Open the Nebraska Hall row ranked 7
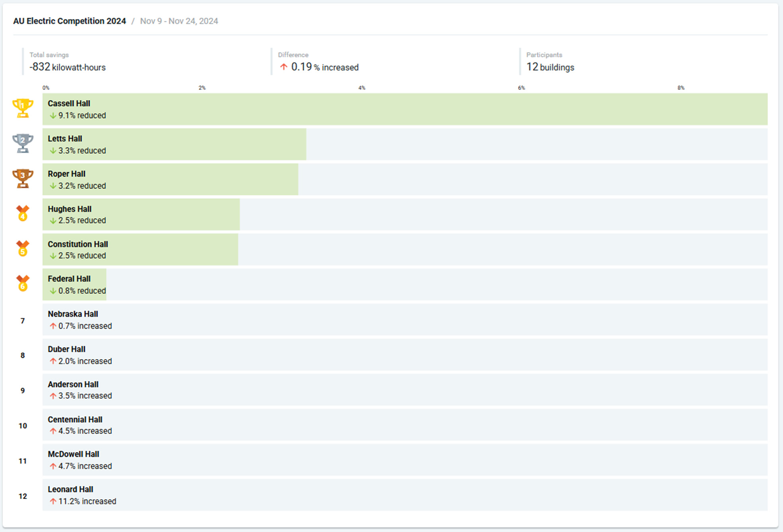783x532 pixels. point(405,320)
